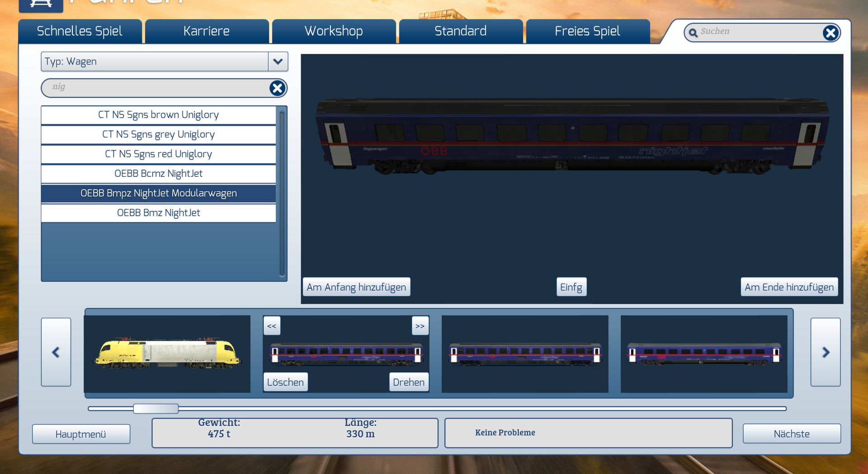Click the Einfg insert button

coord(571,287)
